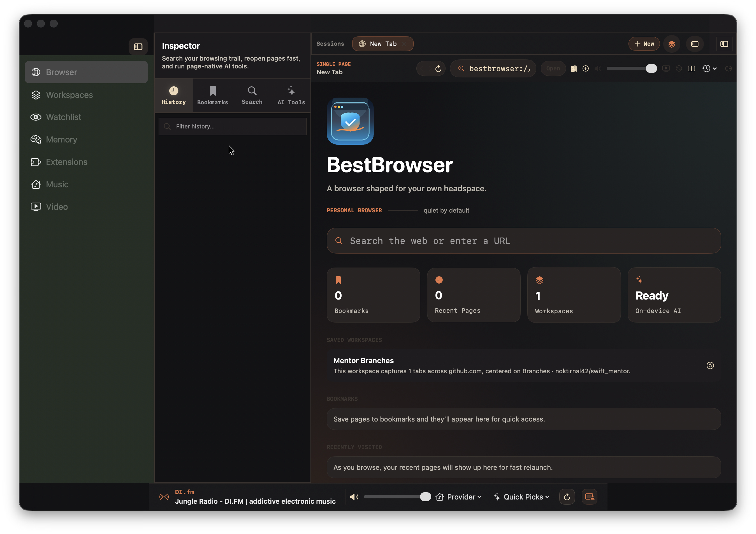Click the smart search magnifier icon in address bar
The width and height of the screenshot is (756, 534).
(x=461, y=68)
